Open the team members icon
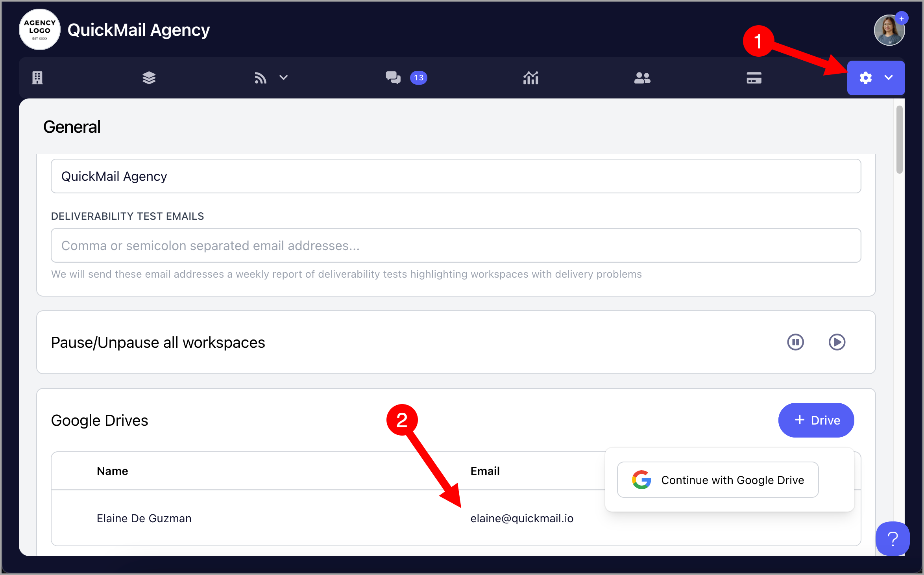Image resolution: width=924 pixels, height=575 pixels. pyautogui.click(x=642, y=78)
